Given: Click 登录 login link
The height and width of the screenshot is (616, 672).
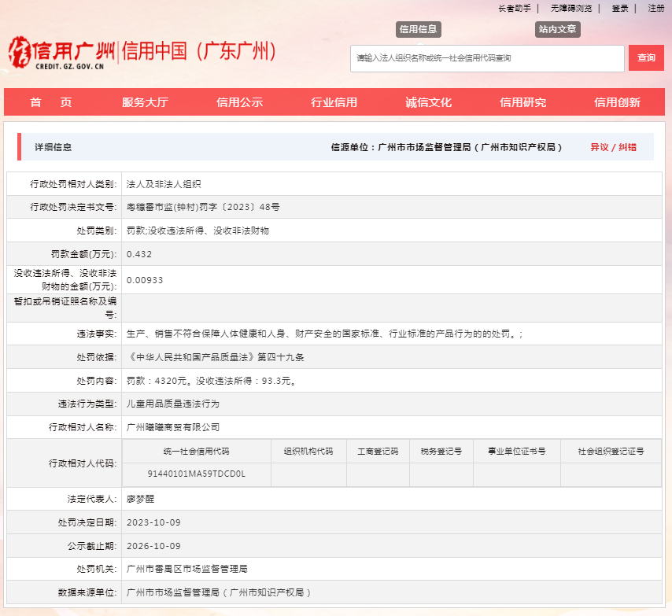Looking at the screenshot, I should click(x=620, y=8).
